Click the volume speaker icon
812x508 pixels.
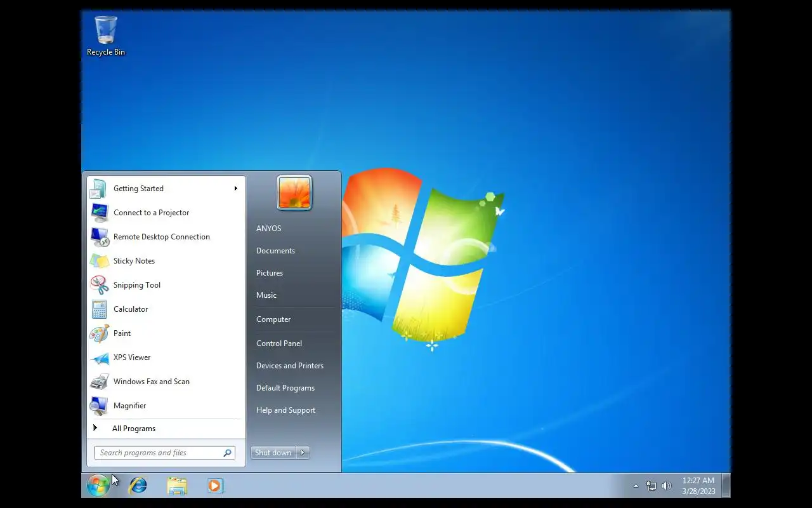(666, 486)
